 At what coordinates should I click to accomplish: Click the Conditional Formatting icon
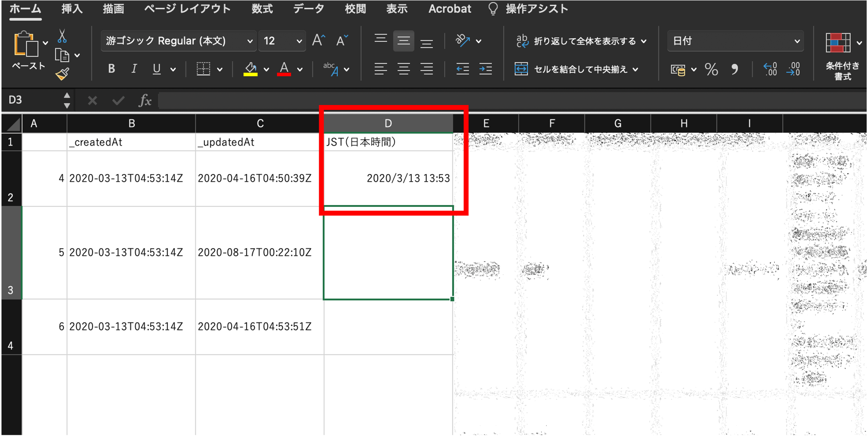(838, 43)
